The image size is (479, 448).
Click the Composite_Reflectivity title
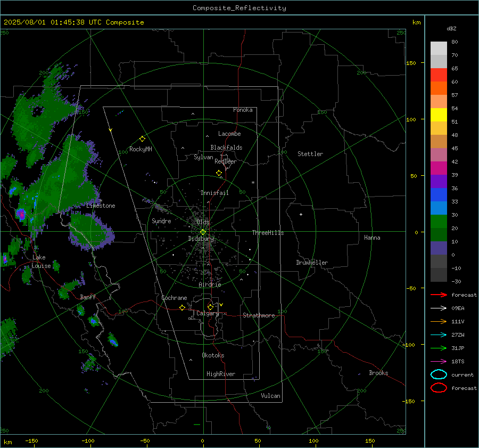240,8
